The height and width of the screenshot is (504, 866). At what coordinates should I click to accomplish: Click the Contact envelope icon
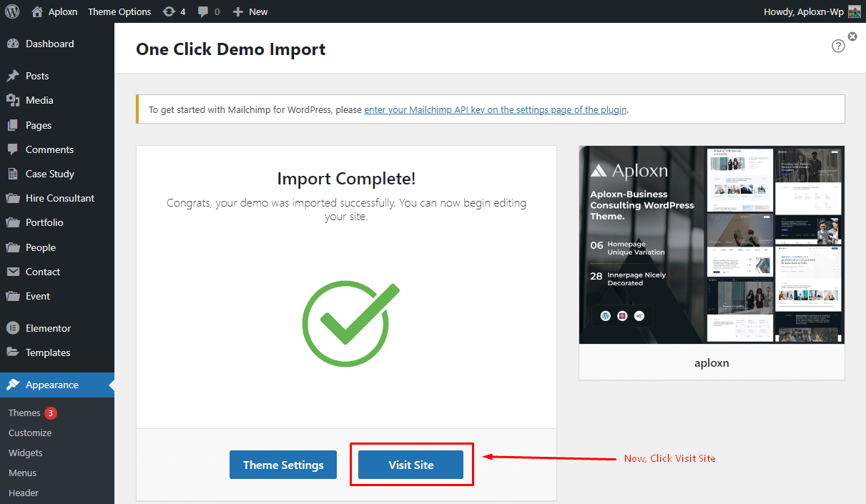[x=13, y=272]
